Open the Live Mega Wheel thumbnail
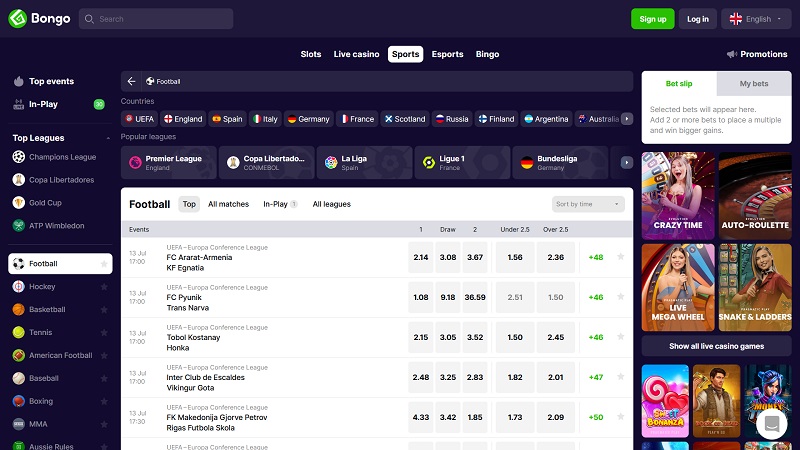 [678, 287]
